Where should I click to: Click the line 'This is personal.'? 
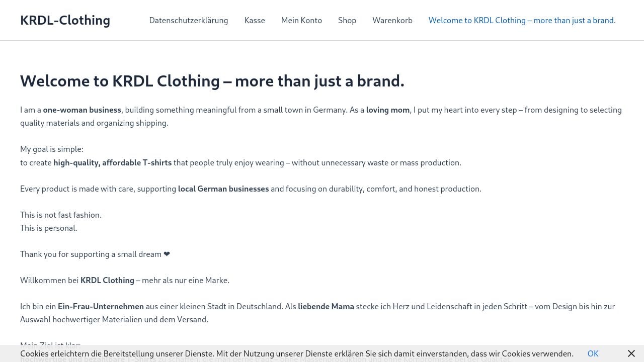click(x=49, y=228)
